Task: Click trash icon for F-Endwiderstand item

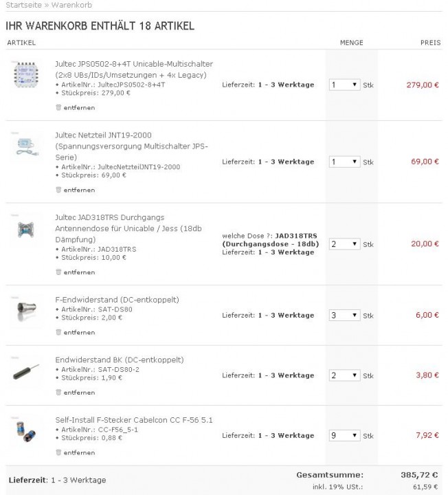Action: point(58,332)
